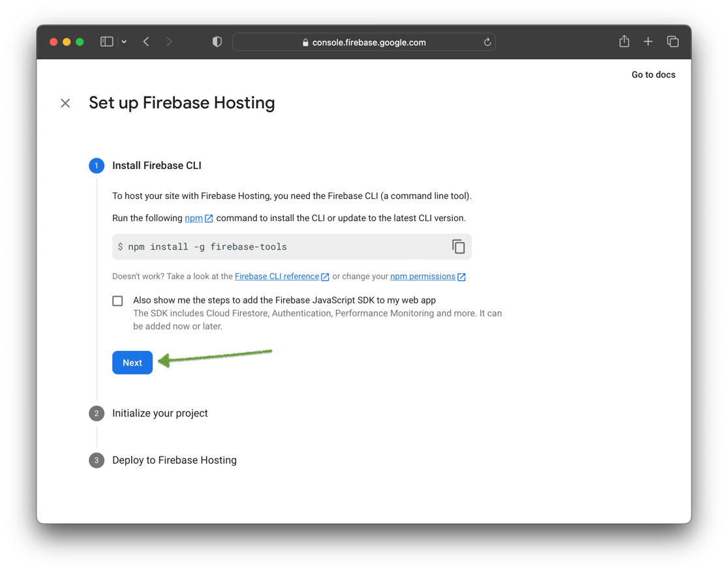
Task: Copy the npm install command
Action: coord(458,247)
